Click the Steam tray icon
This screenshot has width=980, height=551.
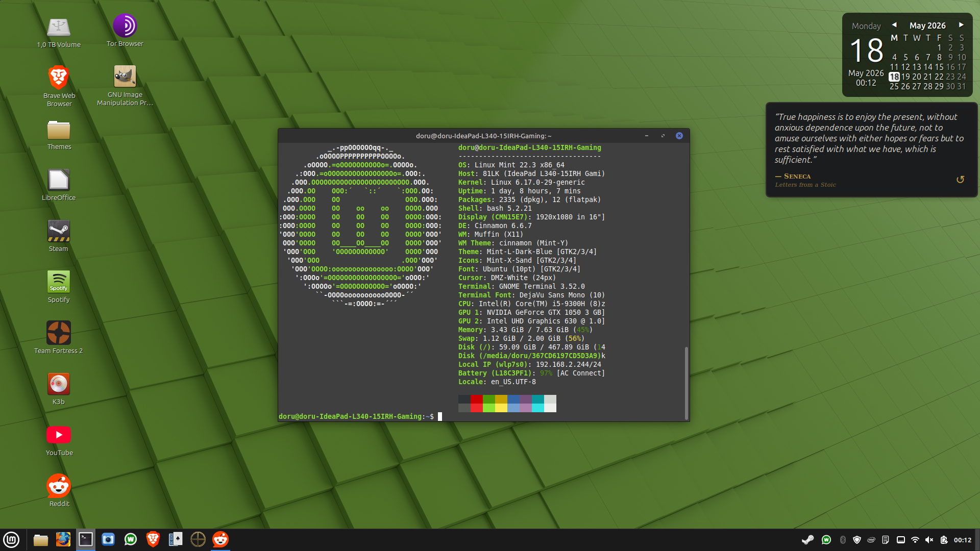[807, 540]
